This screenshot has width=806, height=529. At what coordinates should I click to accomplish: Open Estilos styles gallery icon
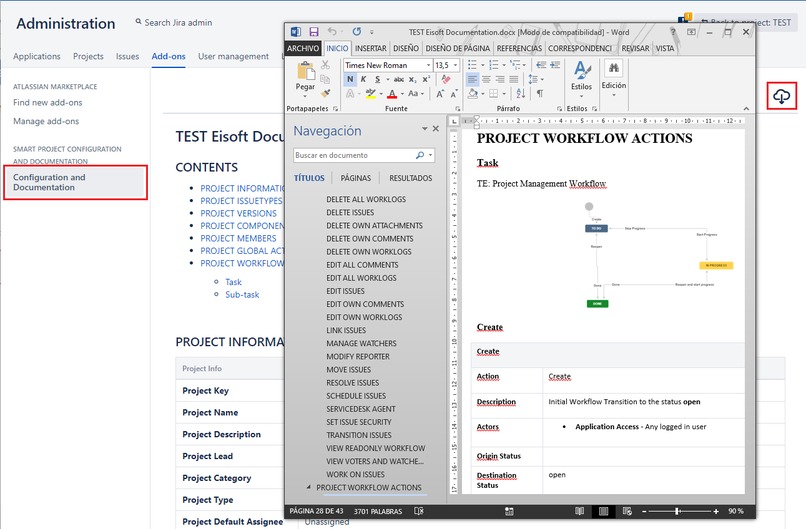(x=582, y=70)
